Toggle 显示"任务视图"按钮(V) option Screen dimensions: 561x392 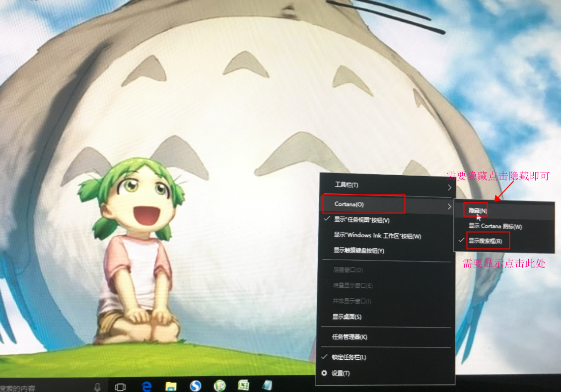(387, 220)
